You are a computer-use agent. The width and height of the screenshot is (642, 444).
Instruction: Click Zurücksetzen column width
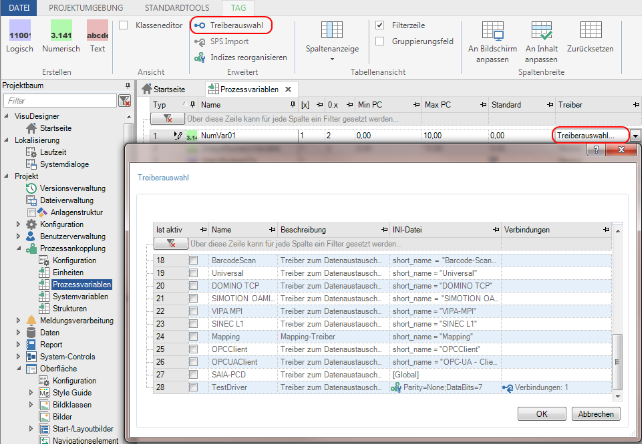click(590, 37)
